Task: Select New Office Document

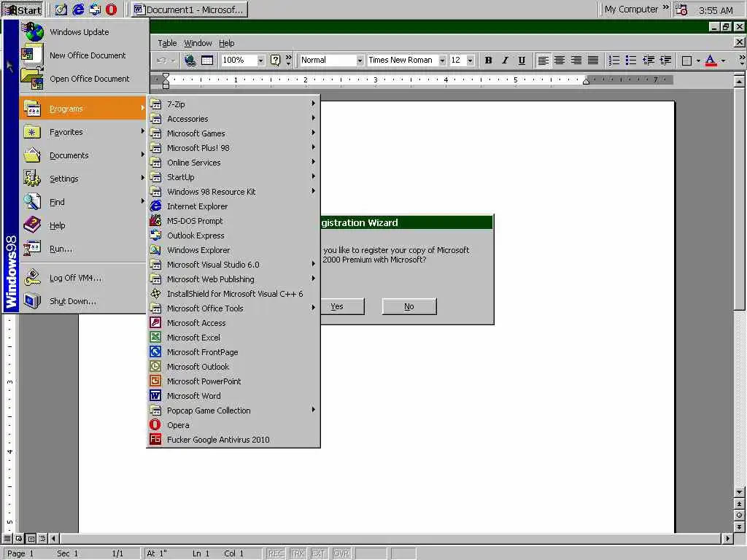Action: tap(82, 55)
